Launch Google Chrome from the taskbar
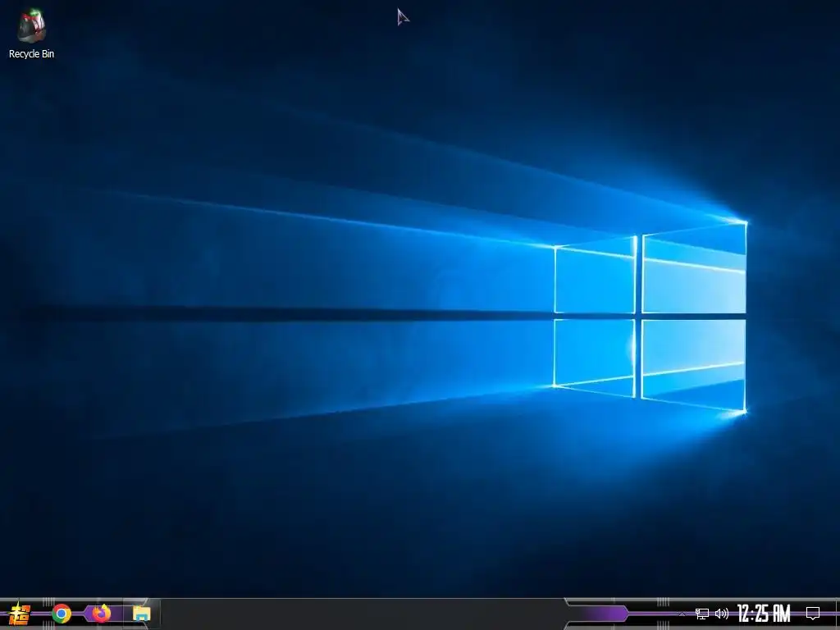This screenshot has height=630, width=840. pos(62,614)
